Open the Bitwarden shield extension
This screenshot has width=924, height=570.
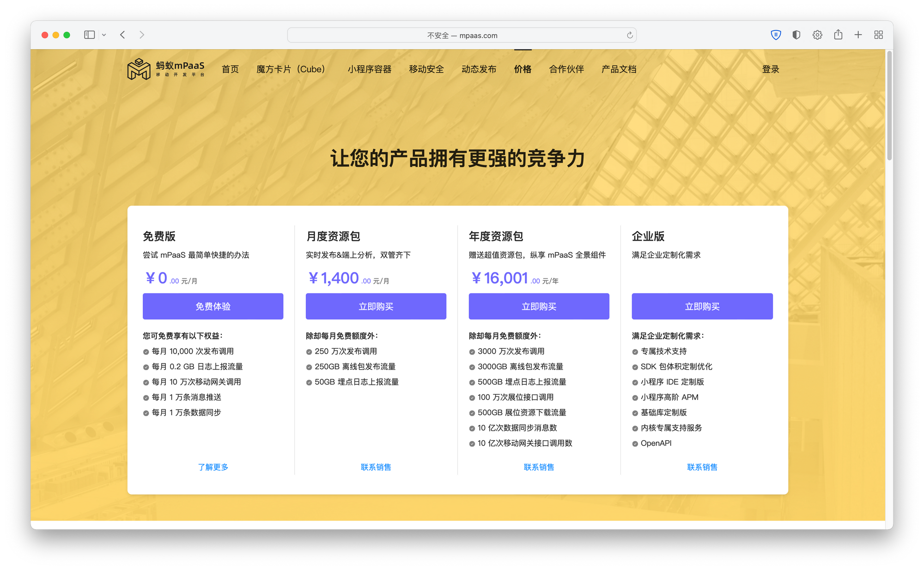pos(776,35)
